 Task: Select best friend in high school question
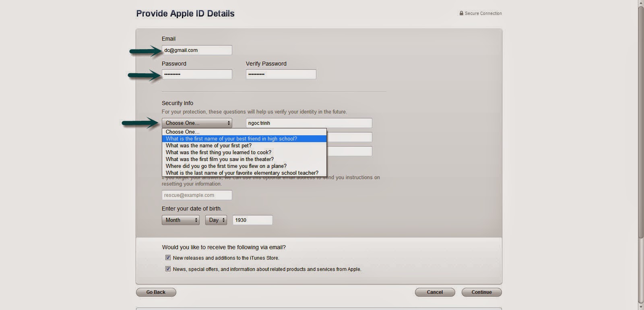pos(244,139)
